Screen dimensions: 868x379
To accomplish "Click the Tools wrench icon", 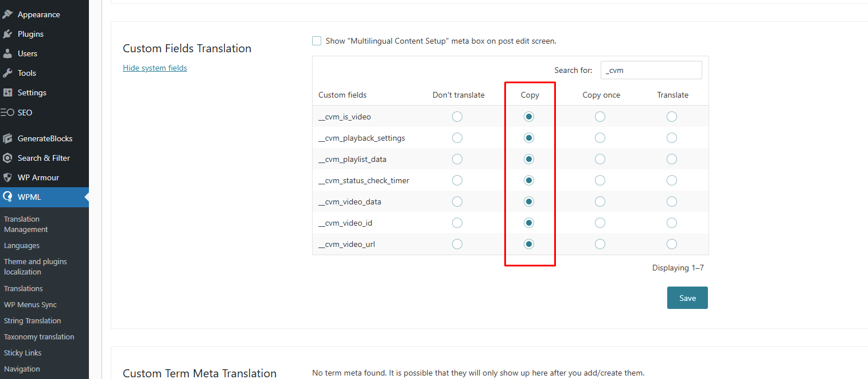I will pos(7,73).
